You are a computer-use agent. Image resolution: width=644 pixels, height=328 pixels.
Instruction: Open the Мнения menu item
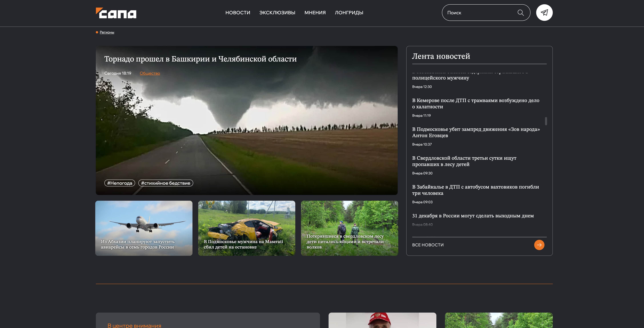coord(315,13)
